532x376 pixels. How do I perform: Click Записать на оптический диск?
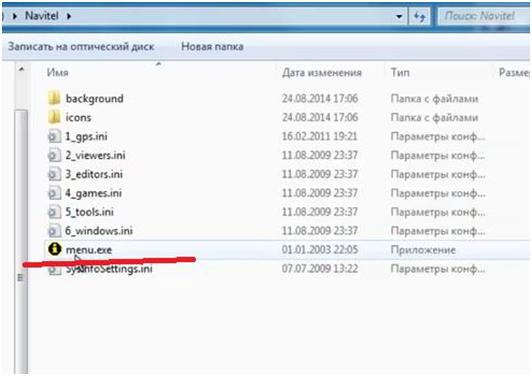pos(81,46)
